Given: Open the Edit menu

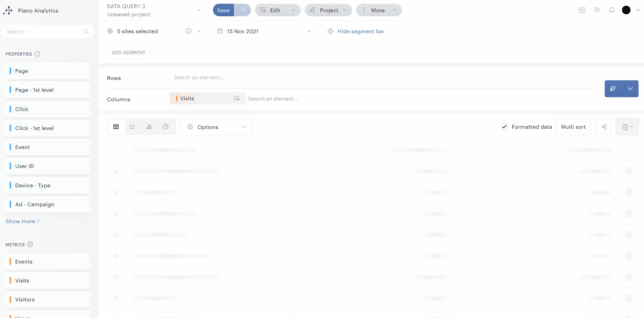Looking at the screenshot, I should coord(277,10).
